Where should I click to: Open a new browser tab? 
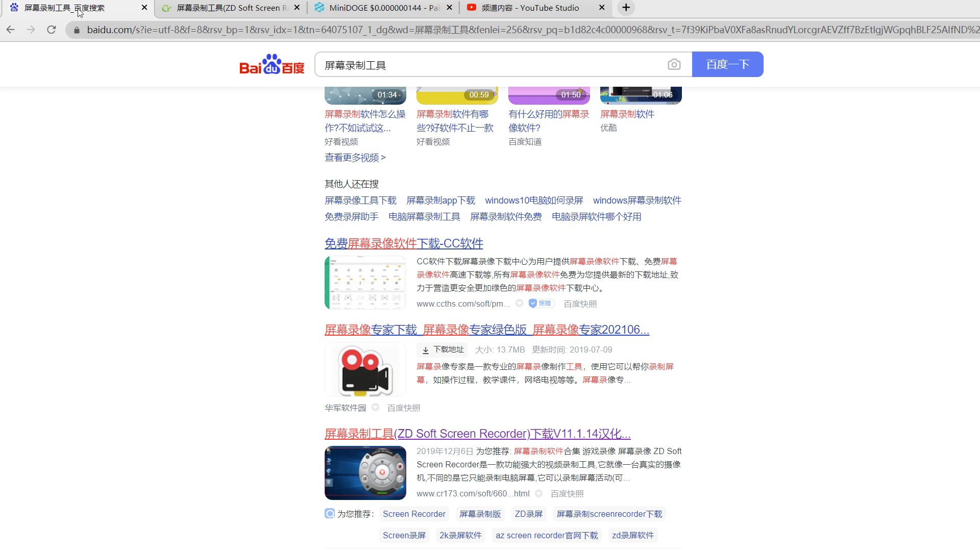[x=626, y=8]
